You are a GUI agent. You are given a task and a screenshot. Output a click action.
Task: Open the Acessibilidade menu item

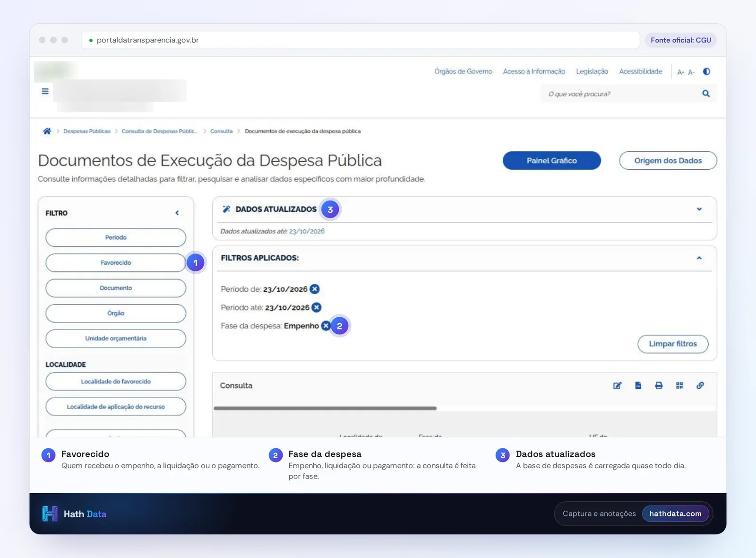[641, 71]
